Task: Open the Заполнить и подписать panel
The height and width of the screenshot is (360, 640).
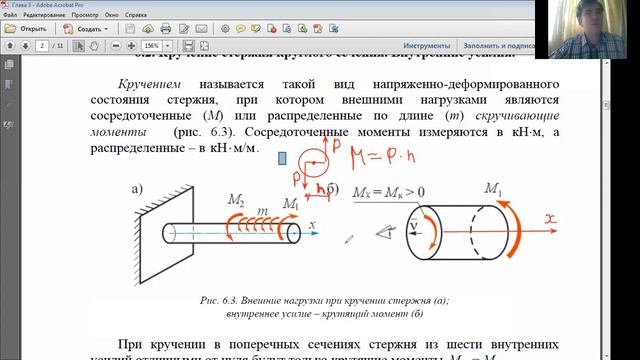Action: click(499, 46)
